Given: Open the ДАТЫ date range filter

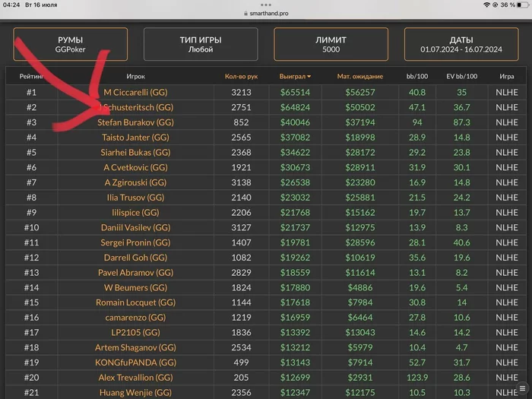Looking at the screenshot, I should tap(461, 44).
